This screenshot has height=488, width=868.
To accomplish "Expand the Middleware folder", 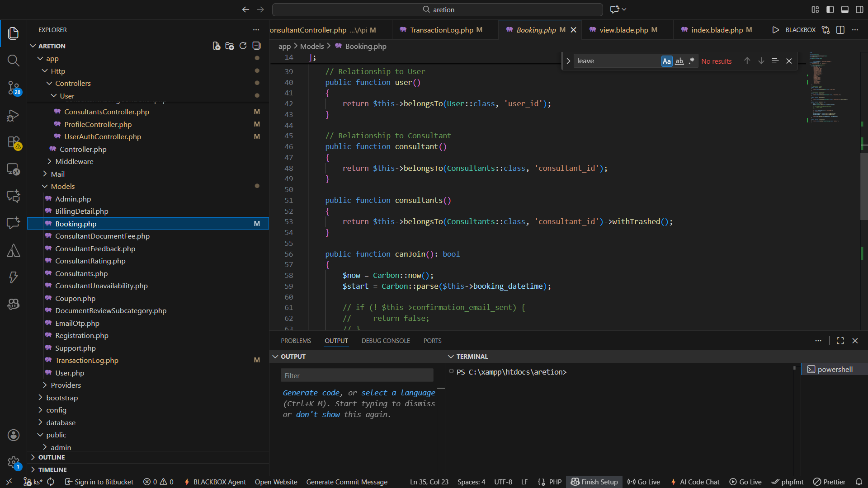I will tap(74, 161).
